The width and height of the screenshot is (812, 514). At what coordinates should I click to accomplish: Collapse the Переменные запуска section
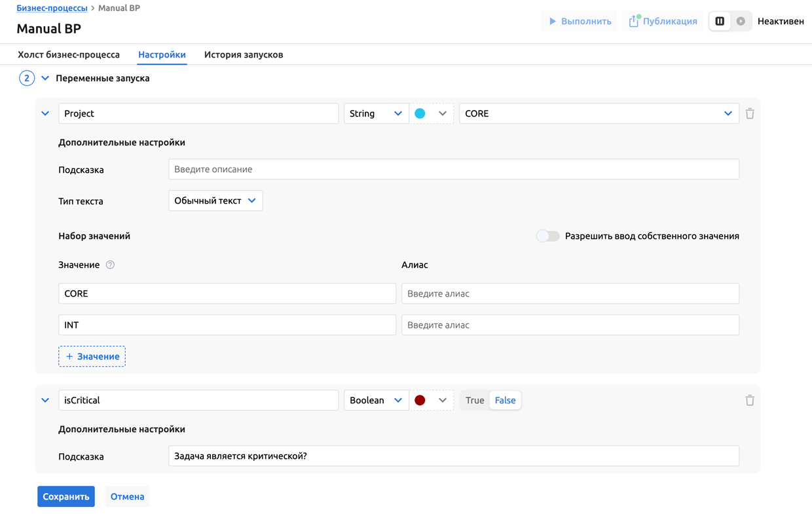pyautogui.click(x=45, y=79)
